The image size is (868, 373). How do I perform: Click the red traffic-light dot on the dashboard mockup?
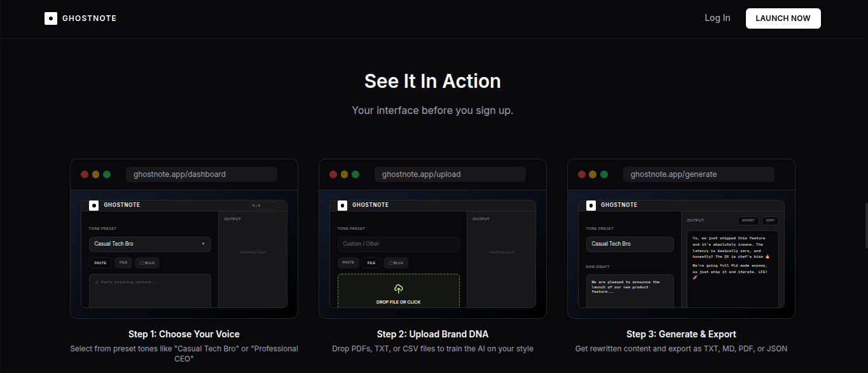[x=84, y=174]
